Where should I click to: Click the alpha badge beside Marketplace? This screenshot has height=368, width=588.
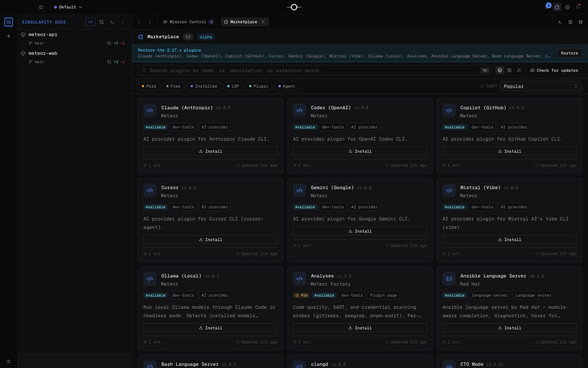206,37
